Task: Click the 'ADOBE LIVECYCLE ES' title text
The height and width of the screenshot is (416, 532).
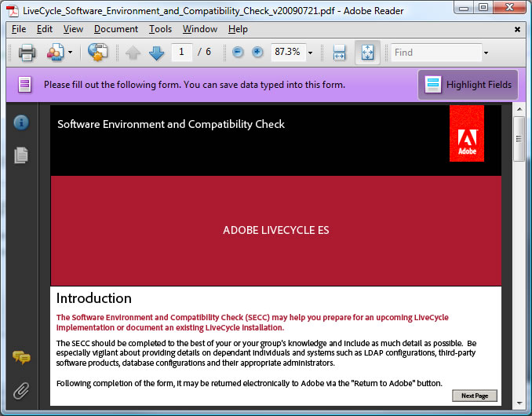Action: pyautogui.click(x=276, y=231)
